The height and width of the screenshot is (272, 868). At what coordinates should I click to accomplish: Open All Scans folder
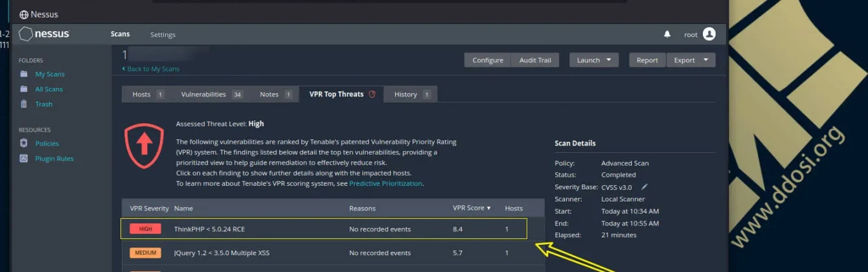[x=49, y=89]
